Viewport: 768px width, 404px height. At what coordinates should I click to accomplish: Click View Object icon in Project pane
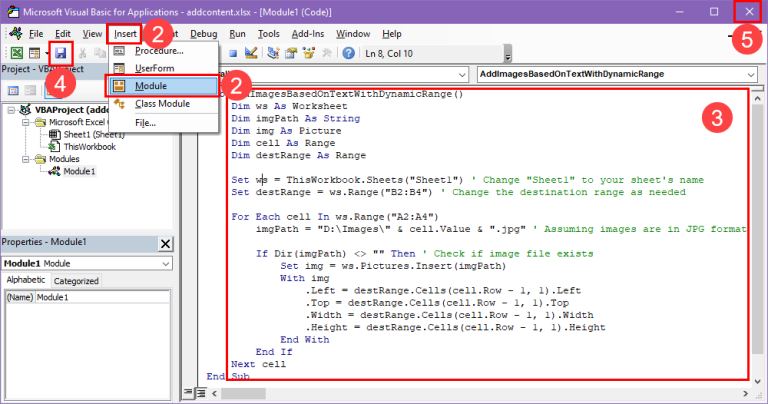click(x=30, y=91)
